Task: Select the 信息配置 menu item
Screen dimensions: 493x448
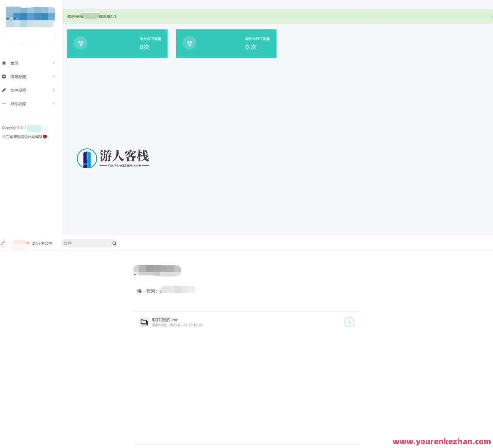Action: [x=18, y=77]
